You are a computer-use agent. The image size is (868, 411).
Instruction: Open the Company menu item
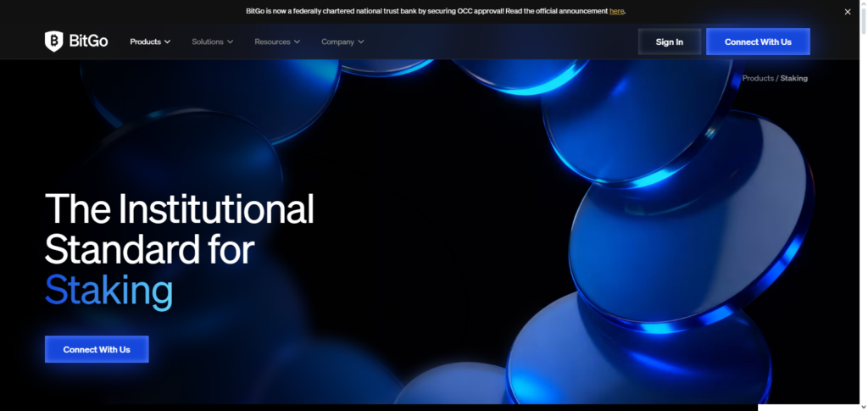pyautogui.click(x=337, y=42)
